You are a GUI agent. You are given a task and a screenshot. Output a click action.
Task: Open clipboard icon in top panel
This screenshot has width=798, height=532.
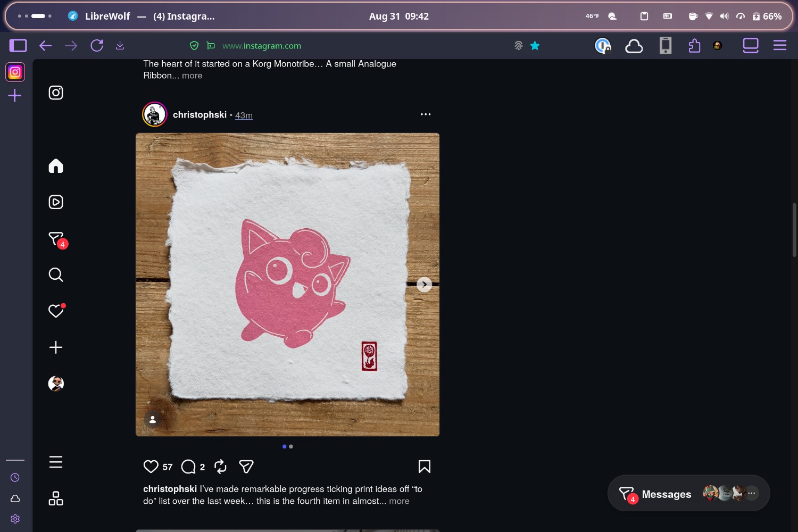(644, 16)
